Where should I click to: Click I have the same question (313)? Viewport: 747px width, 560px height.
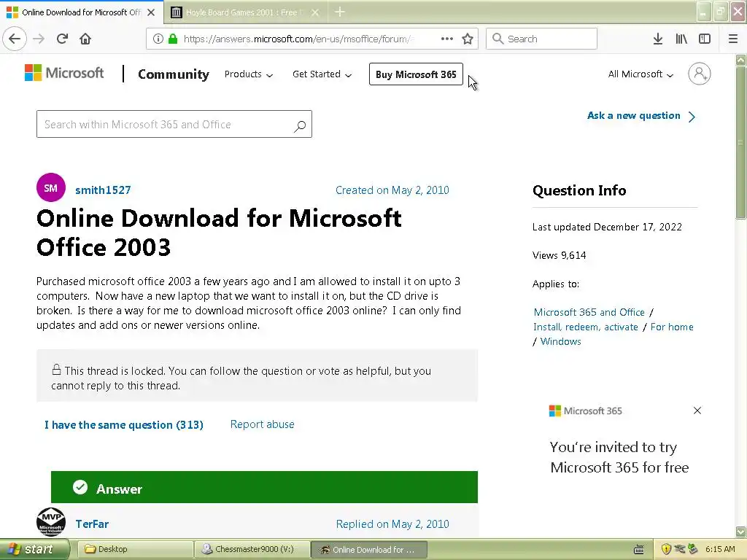(x=124, y=425)
